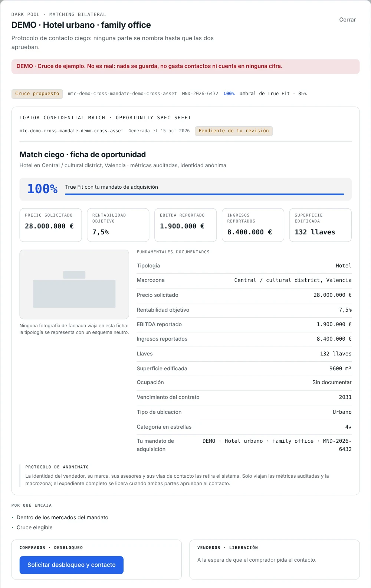Screen dimensions: 371x588
Task: Click Solicitar desbloqueo y contacto button
Action: (71, 565)
